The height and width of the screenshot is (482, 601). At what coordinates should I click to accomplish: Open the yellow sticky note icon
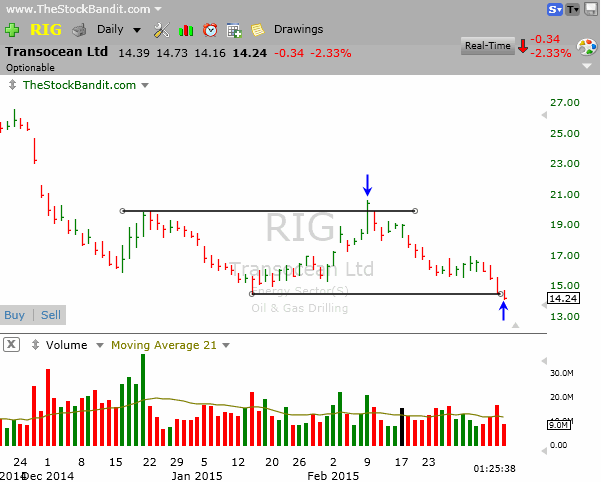pos(258,30)
